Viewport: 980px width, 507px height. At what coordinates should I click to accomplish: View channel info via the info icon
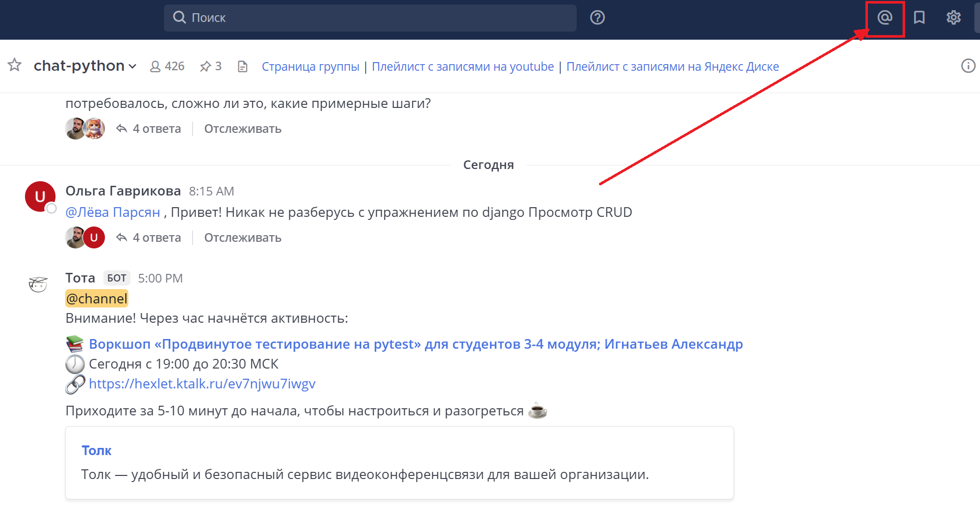[x=968, y=66]
